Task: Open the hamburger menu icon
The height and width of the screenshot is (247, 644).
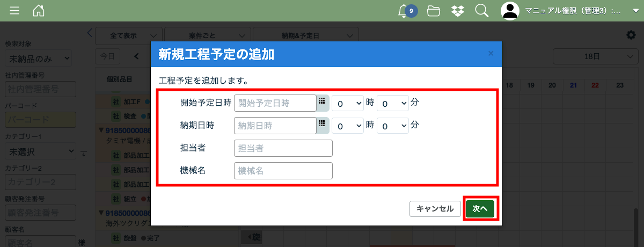Action: (14, 11)
